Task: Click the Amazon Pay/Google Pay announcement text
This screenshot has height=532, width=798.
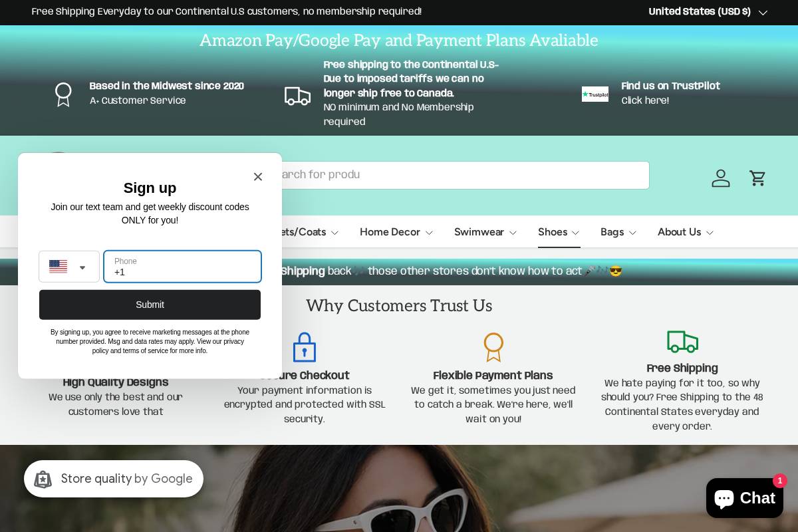Action: pyautogui.click(x=399, y=41)
